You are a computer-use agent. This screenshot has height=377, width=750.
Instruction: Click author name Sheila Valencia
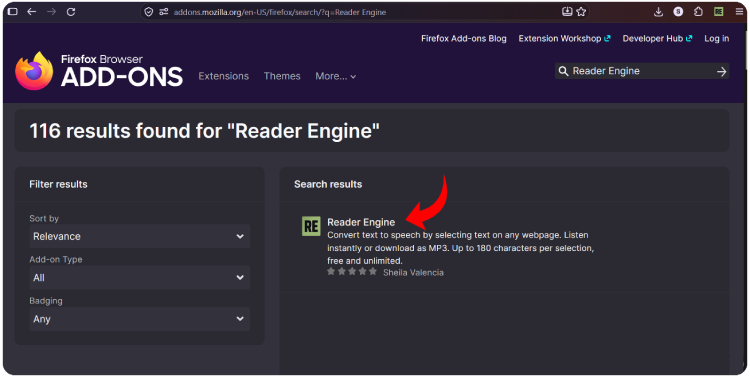point(413,273)
